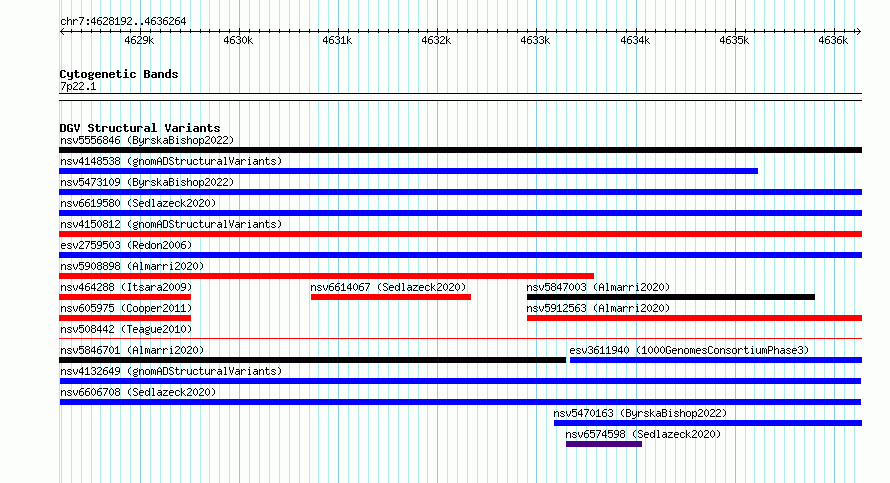890x483 pixels.
Task: Click the red nsv4150812 variant bar
Action: (x=460, y=234)
